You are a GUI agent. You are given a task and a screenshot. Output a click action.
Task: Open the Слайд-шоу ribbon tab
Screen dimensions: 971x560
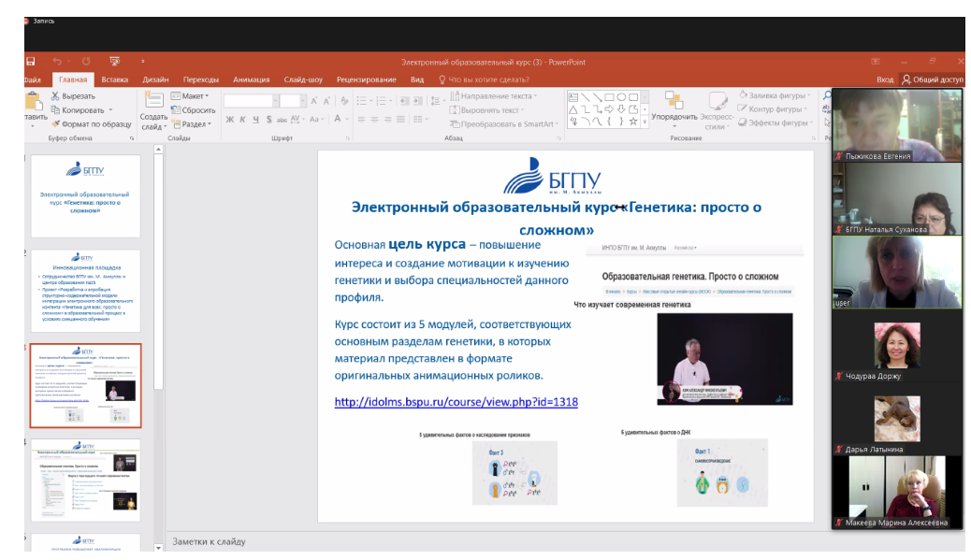coord(303,80)
